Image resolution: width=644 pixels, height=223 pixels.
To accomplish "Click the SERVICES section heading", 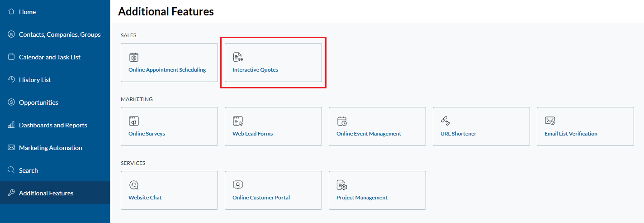I will 133,163.
